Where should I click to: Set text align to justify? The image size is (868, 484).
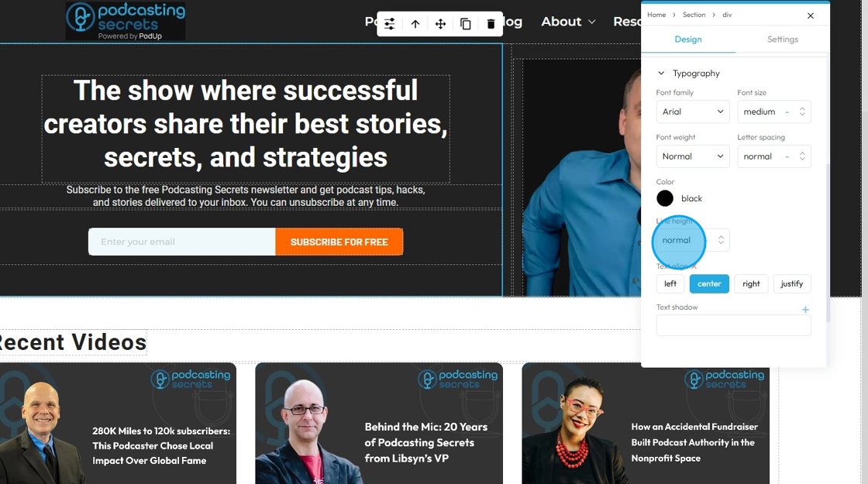pyautogui.click(x=791, y=283)
